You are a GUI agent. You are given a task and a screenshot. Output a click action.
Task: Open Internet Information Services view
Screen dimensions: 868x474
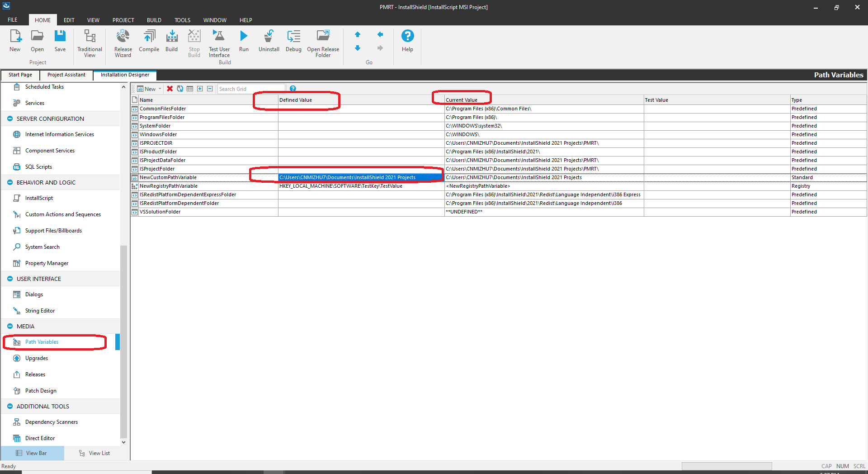[x=59, y=134]
